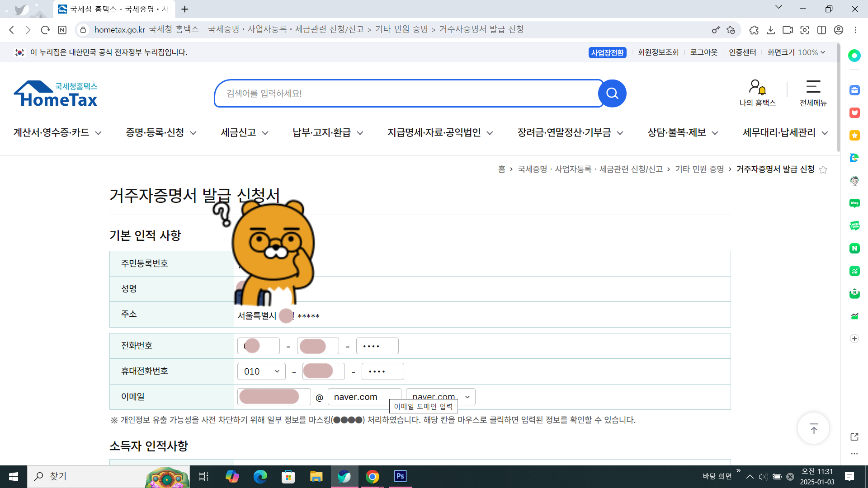Open Naver blog icon in sidebar
The height and width of the screenshot is (488, 868).
click(x=854, y=203)
